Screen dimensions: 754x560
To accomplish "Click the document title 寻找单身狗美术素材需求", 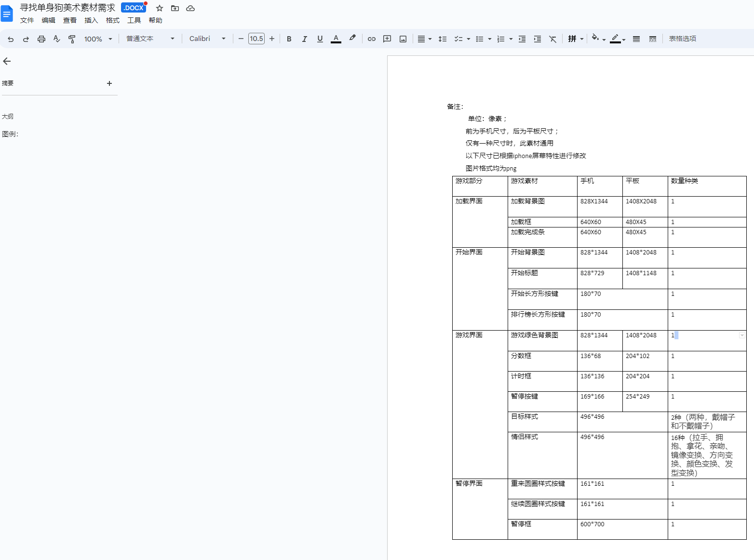I will click(x=67, y=8).
